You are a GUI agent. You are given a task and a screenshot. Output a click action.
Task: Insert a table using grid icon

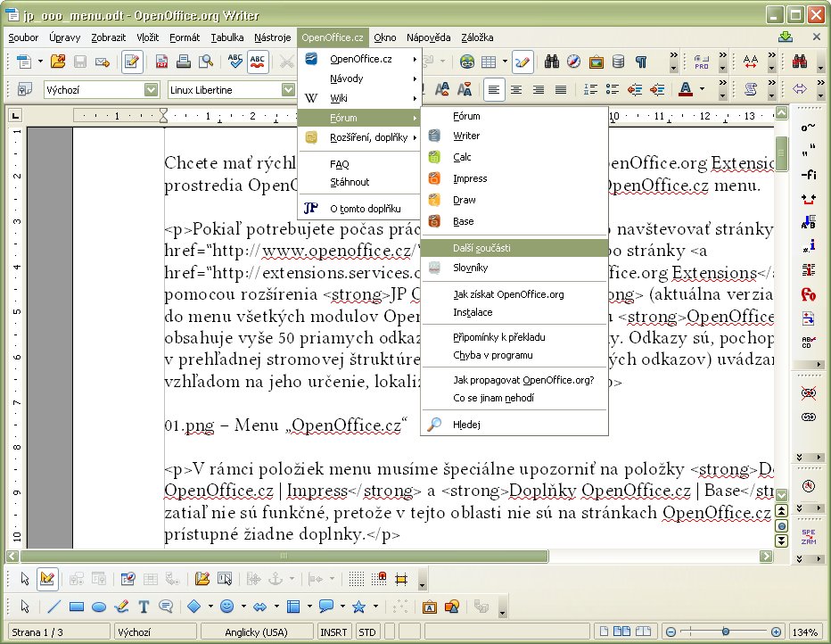point(489,62)
